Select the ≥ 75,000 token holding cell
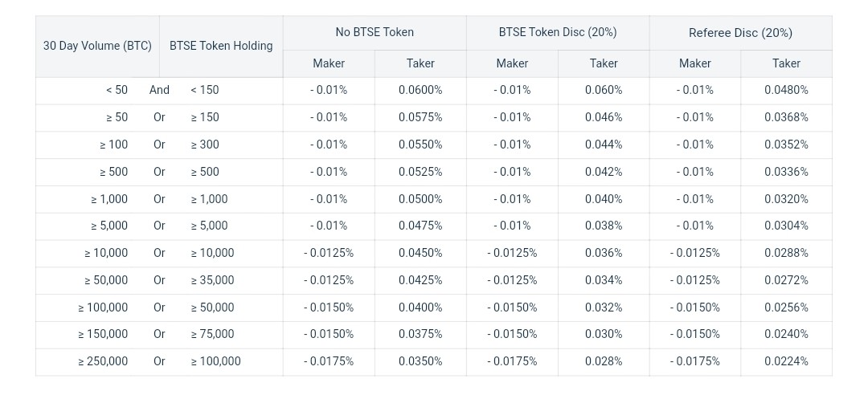This screenshot has width=868, height=399. click(x=213, y=334)
